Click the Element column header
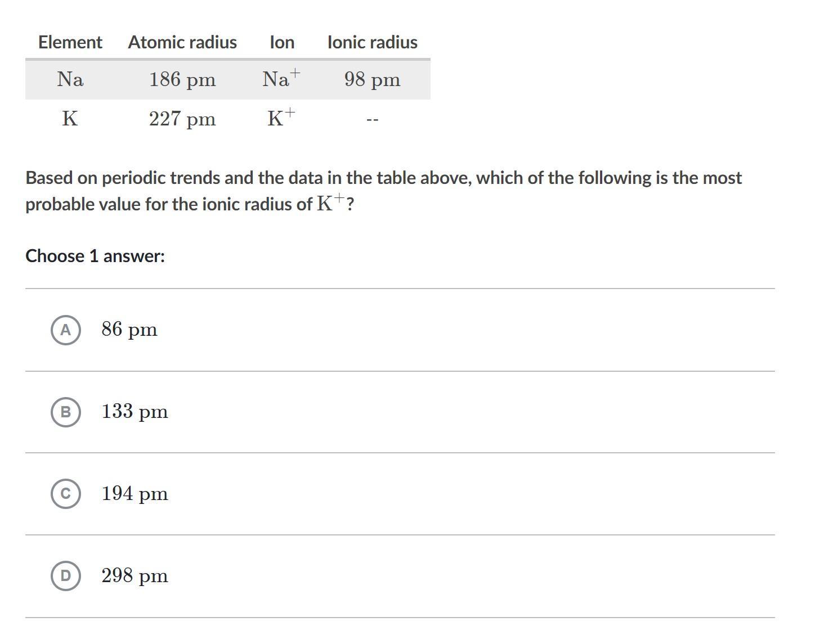833x644 pixels. pyautogui.click(x=70, y=42)
